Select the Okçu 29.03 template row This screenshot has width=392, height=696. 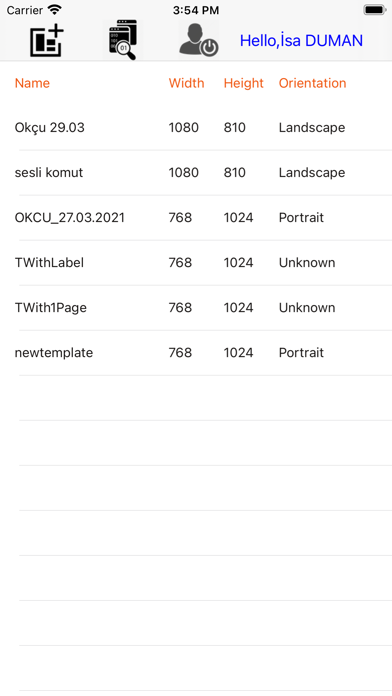[x=196, y=128]
